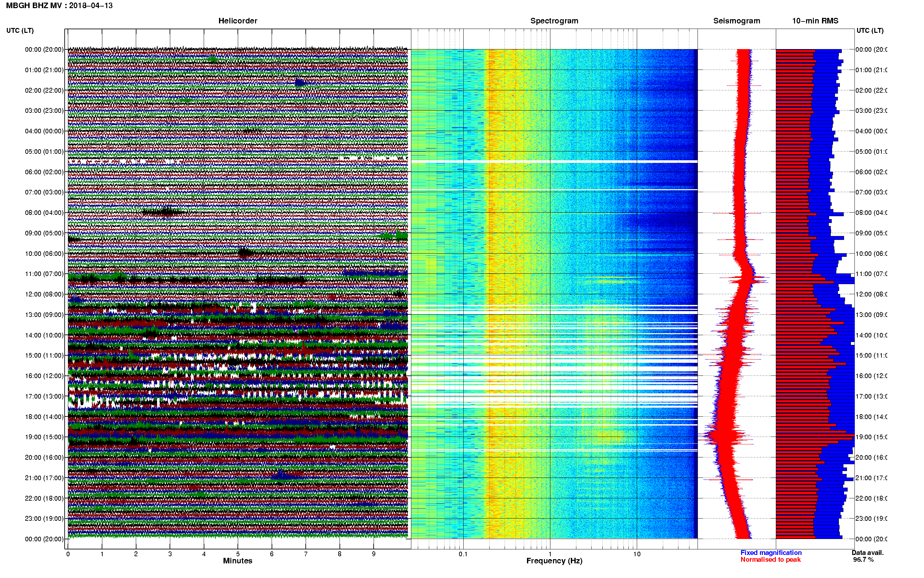Click the left time label '04:00 (00:00)'
This screenshot has height=578, width=924.
44,131
